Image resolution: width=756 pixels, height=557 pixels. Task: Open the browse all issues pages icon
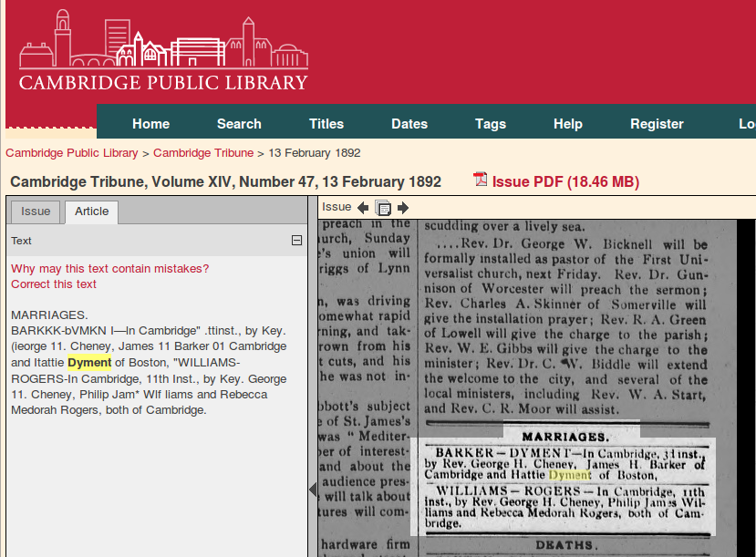tap(383, 208)
